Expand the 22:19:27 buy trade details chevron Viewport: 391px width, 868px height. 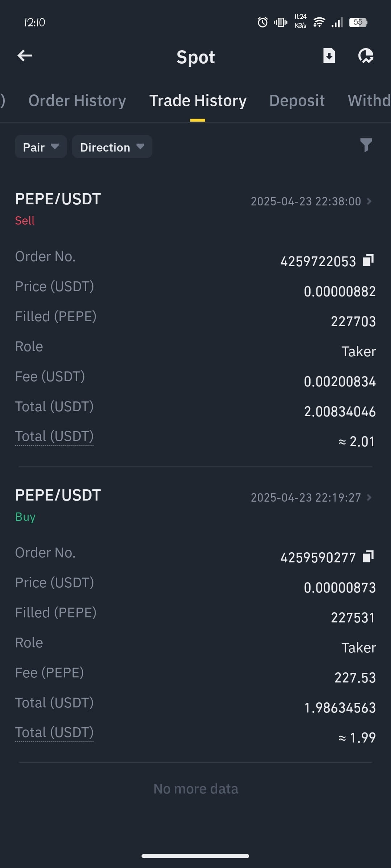(x=369, y=497)
